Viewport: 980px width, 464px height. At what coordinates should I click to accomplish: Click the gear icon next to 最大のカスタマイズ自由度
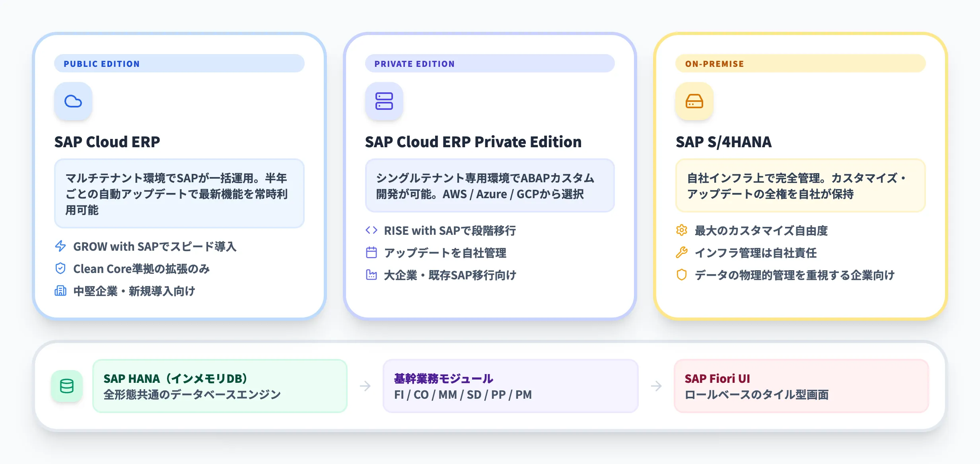[x=681, y=230]
